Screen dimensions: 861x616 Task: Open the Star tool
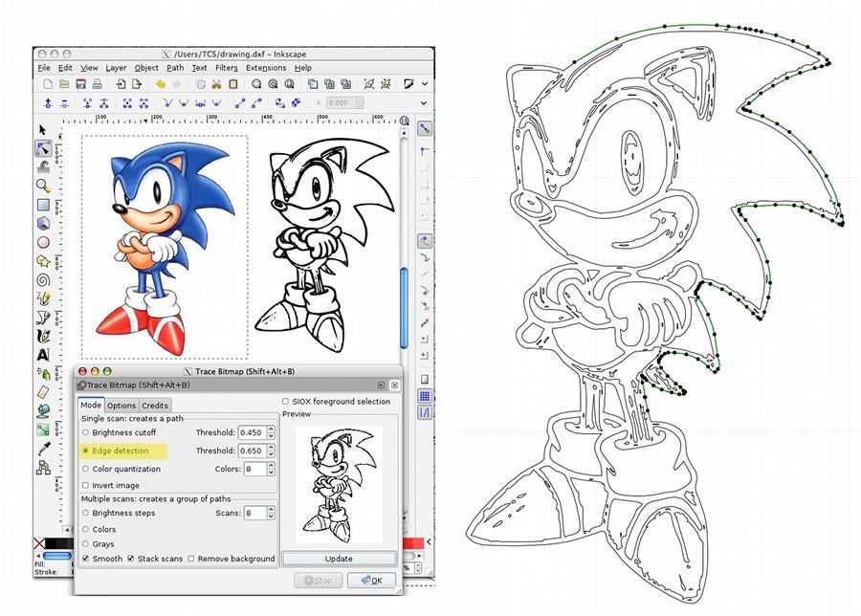click(43, 262)
